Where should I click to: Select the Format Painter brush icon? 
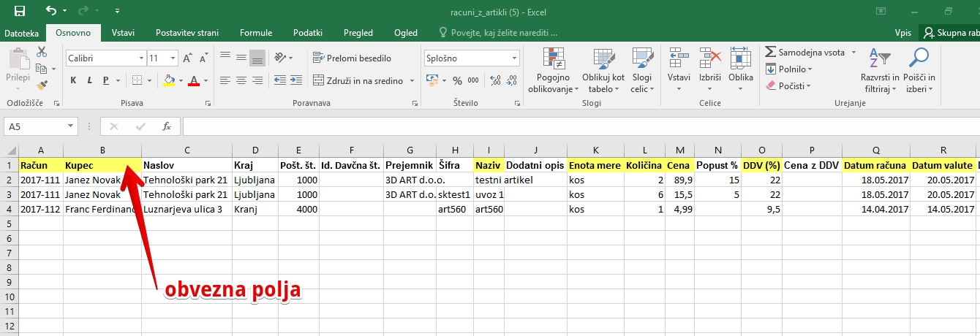[42, 85]
